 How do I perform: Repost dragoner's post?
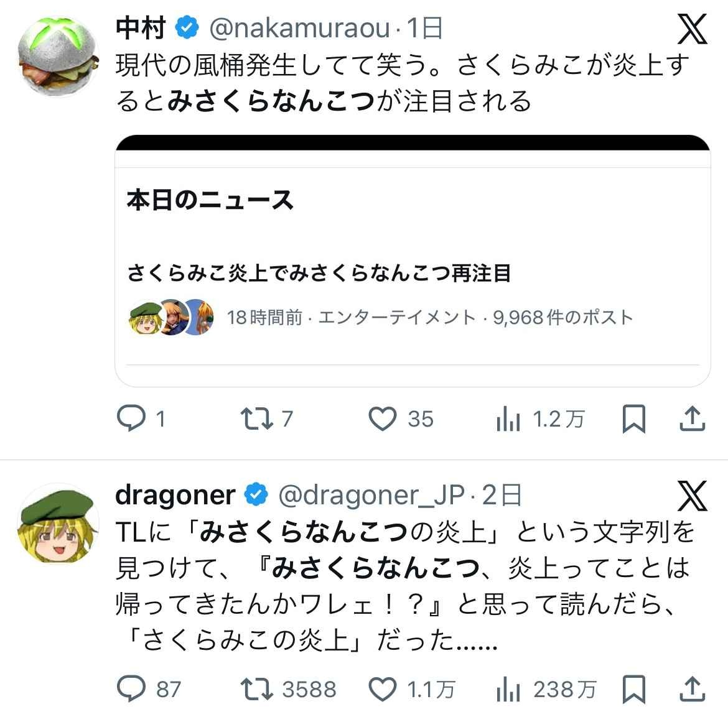pyautogui.click(x=257, y=689)
